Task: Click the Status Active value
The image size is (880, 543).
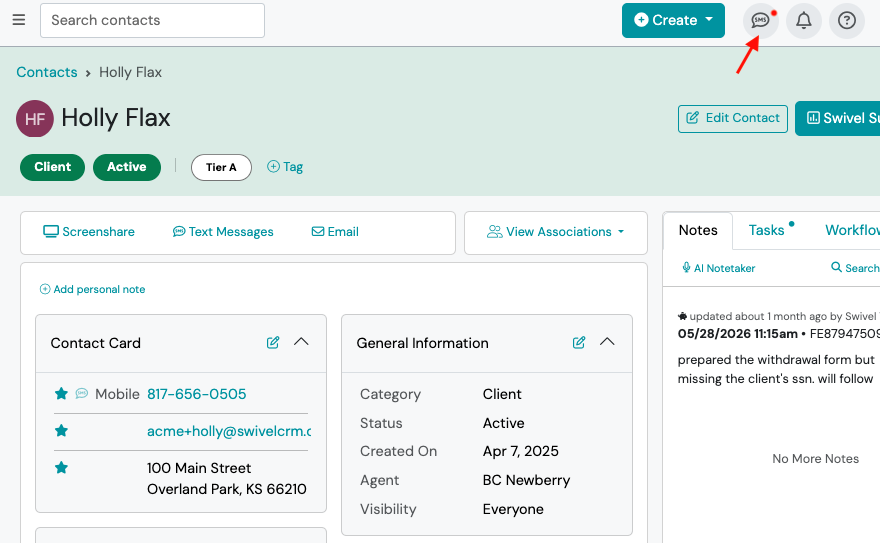Action: pyautogui.click(x=503, y=423)
